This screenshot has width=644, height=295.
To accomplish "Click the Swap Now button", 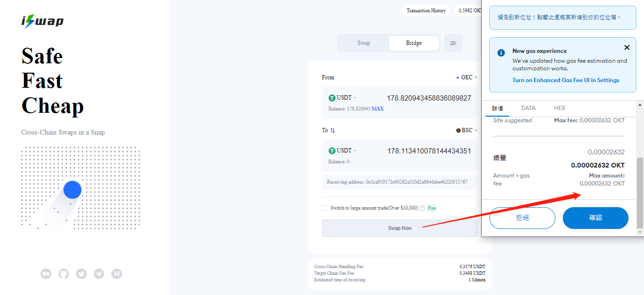I will click(x=400, y=228).
